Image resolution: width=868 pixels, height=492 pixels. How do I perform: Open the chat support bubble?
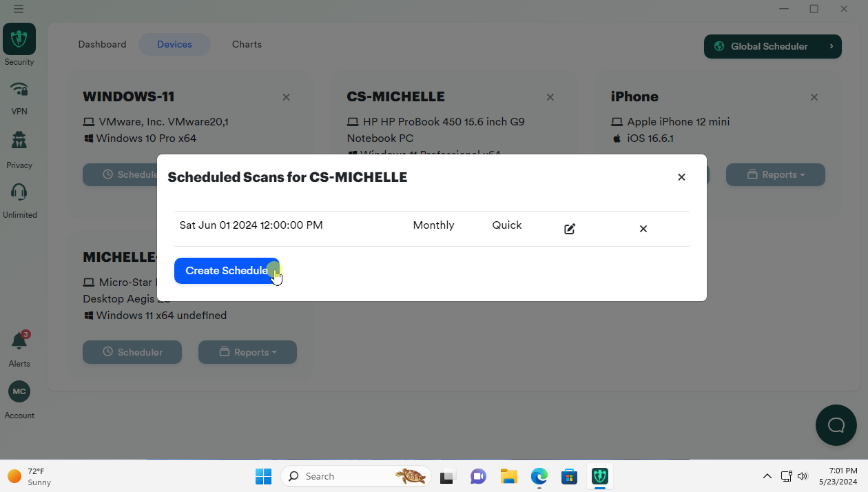(836, 425)
